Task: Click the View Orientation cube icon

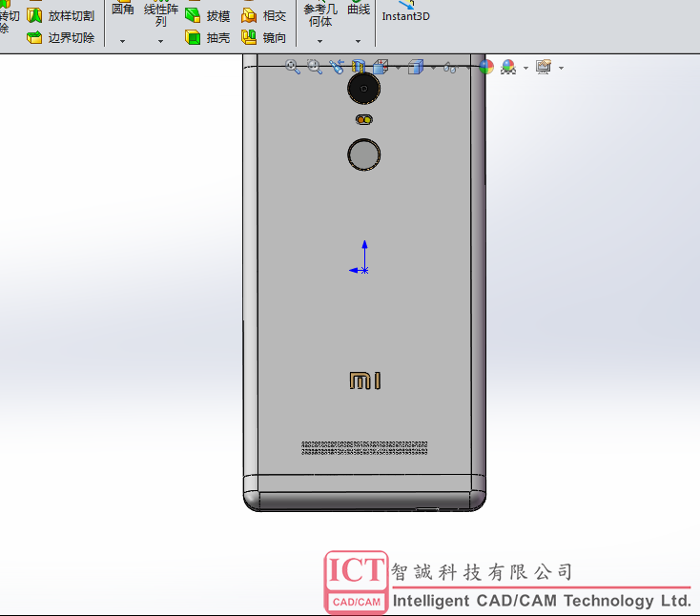Action: coord(381,67)
